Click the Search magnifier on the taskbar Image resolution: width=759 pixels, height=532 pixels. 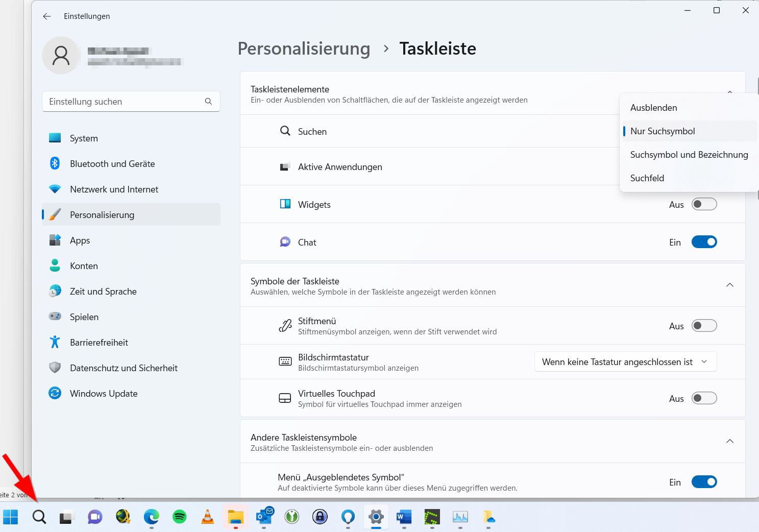(39, 517)
